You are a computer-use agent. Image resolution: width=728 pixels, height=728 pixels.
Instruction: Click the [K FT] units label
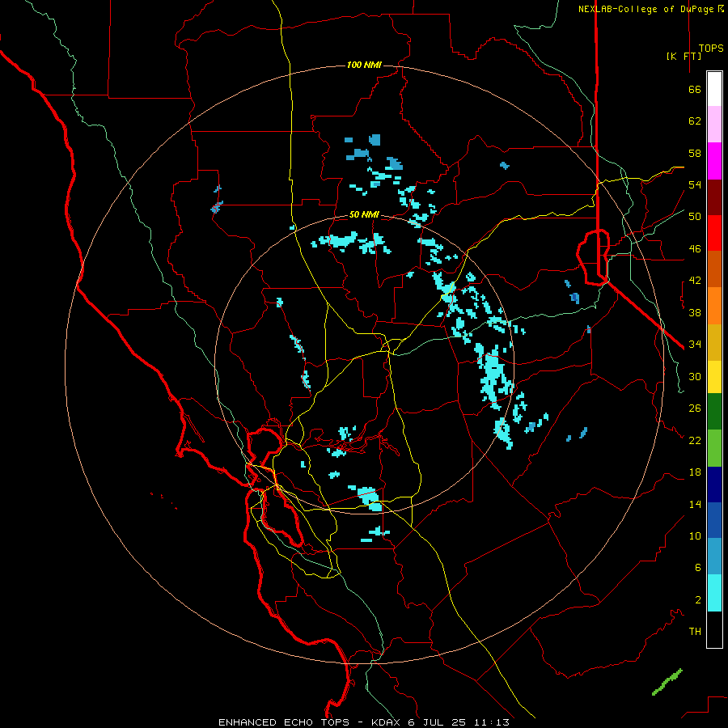pyautogui.click(x=684, y=56)
